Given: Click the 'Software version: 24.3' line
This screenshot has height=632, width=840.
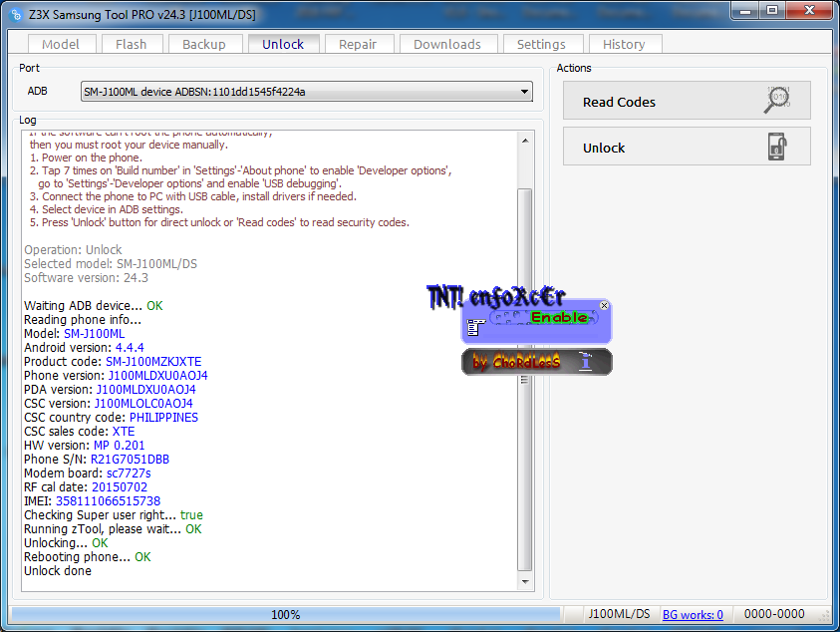Looking at the screenshot, I should click(x=87, y=278).
